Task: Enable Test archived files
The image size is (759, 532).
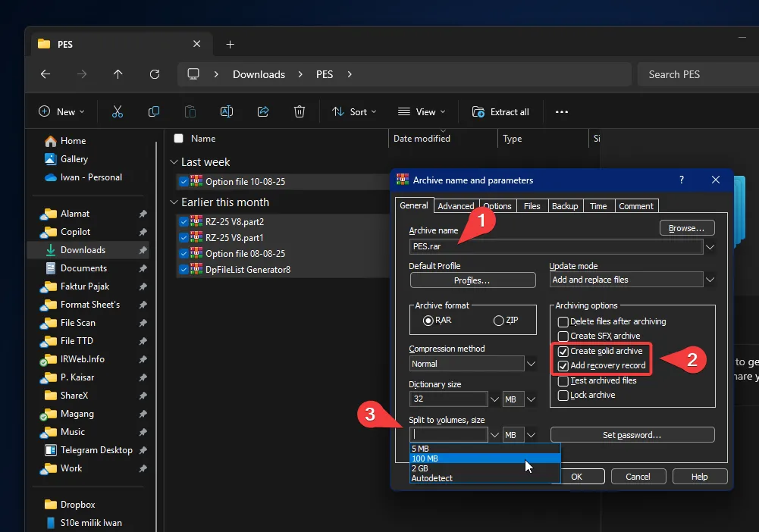Action: (x=563, y=380)
